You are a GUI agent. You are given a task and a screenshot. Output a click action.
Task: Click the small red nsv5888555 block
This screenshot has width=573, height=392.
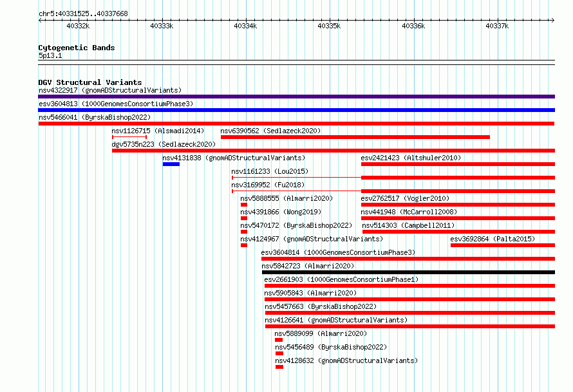[244, 205]
